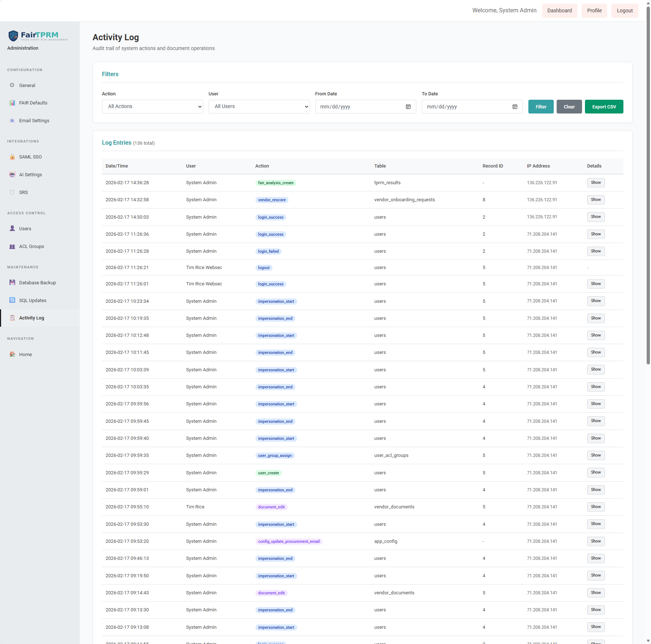
Task: Open Email Settings in the sidebar
Action: coord(34,121)
